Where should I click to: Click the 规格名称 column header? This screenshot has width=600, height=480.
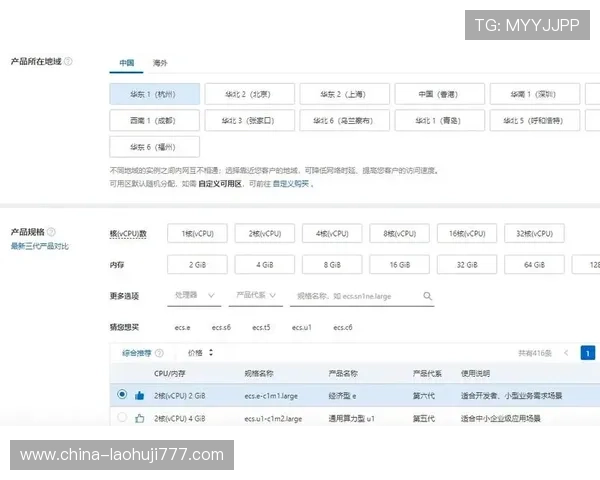pyautogui.click(x=259, y=373)
